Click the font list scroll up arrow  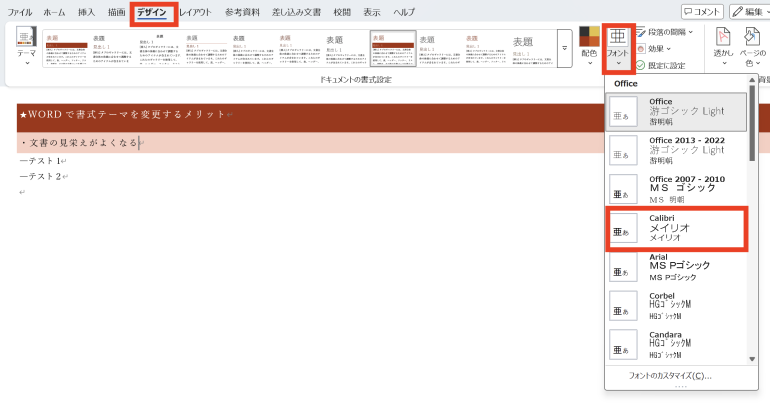click(752, 80)
